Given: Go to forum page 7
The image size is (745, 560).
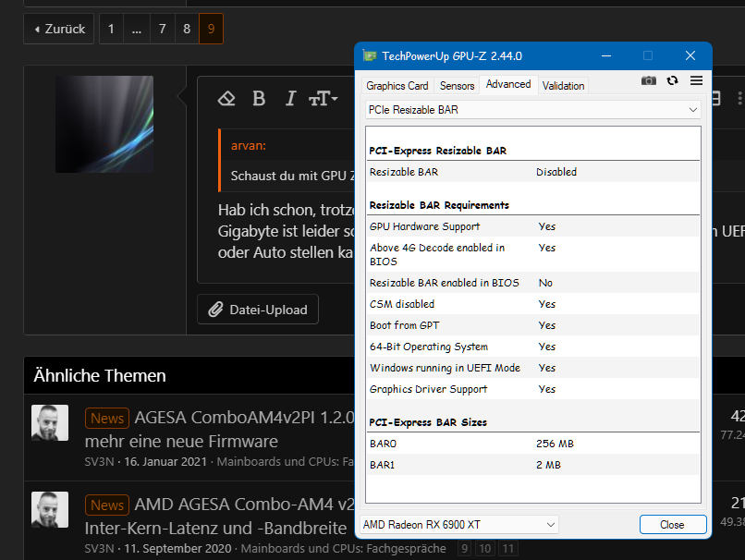Looking at the screenshot, I should click(x=163, y=29).
